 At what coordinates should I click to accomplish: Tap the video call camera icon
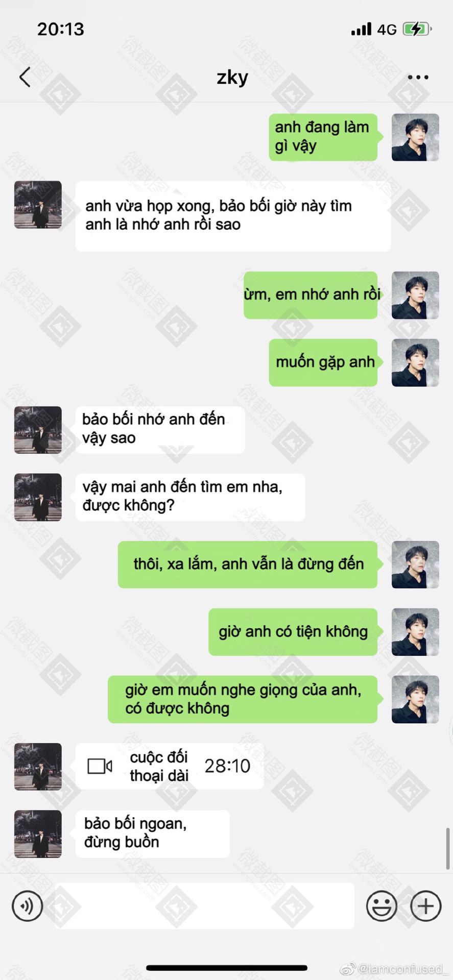coord(100,766)
